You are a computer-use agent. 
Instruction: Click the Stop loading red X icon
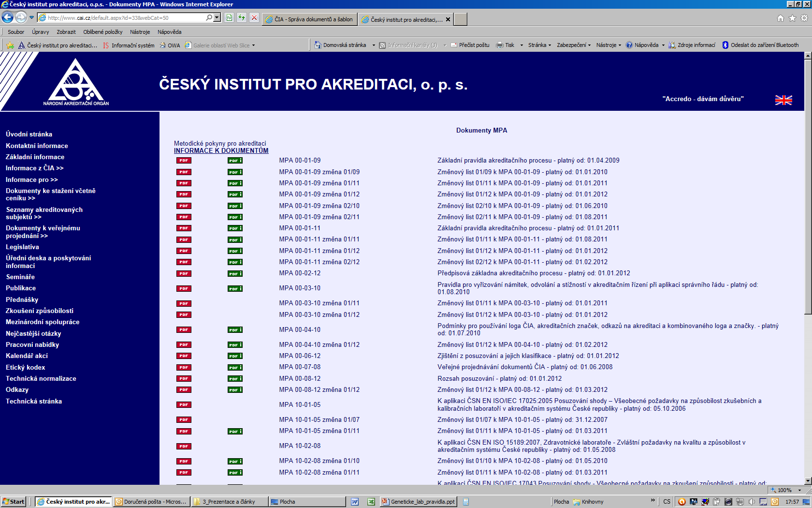(x=254, y=18)
